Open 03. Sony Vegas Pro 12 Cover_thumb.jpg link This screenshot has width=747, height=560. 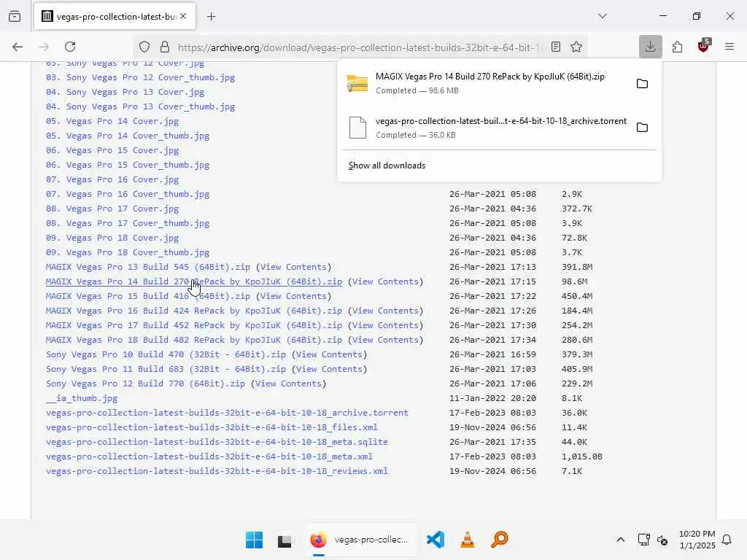pos(141,77)
